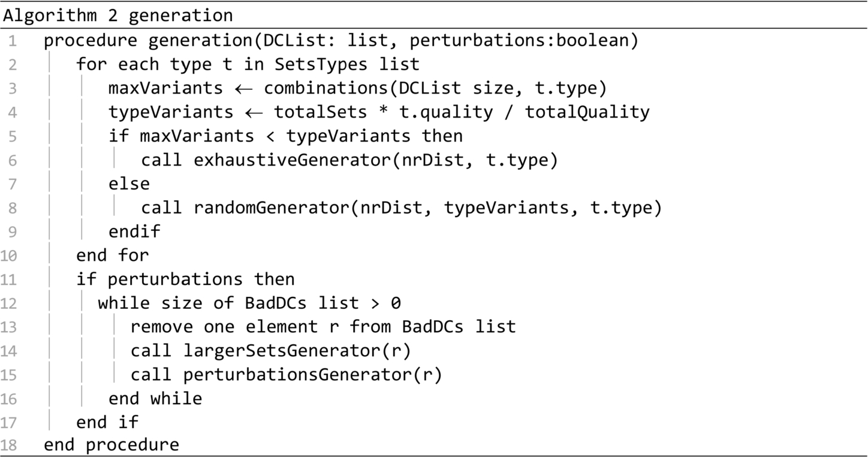Click 'endif' on line 9
868x457 pixels.
click(134, 231)
